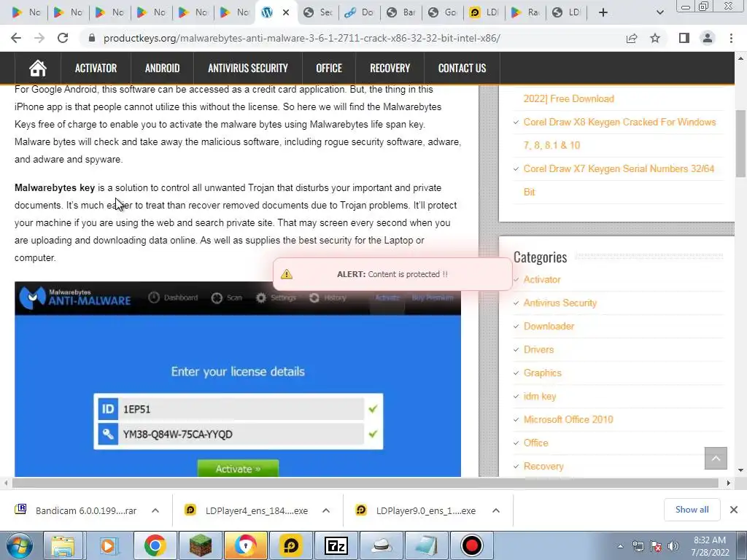
Task: Launch the media player taskbar icon
Action: [108, 545]
